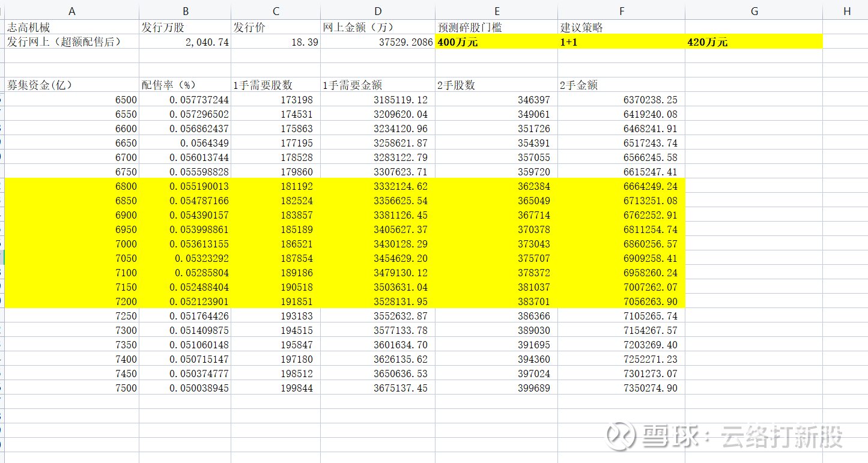Click the cell showing 178528
The width and height of the screenshot is (868, 463).
click(276, 157)
